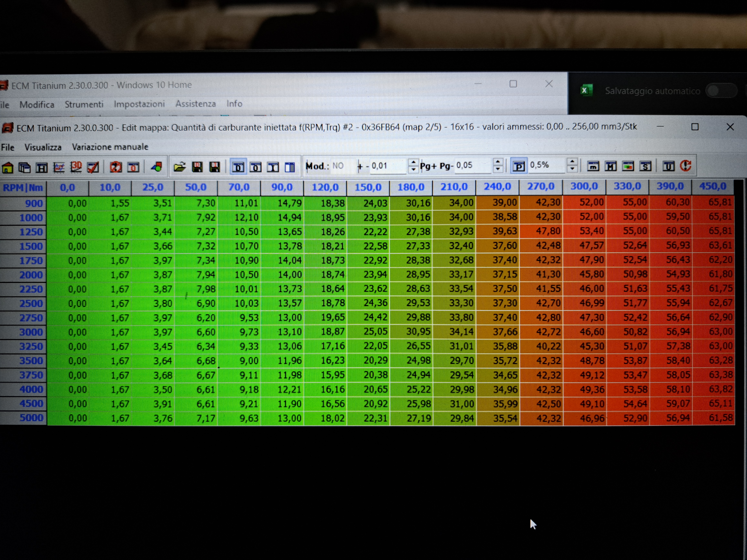Decrease the 0,01 increment value with down arrow
This screenshot has width=747, height=560.
pyautogui.click(x=413, y=169)
